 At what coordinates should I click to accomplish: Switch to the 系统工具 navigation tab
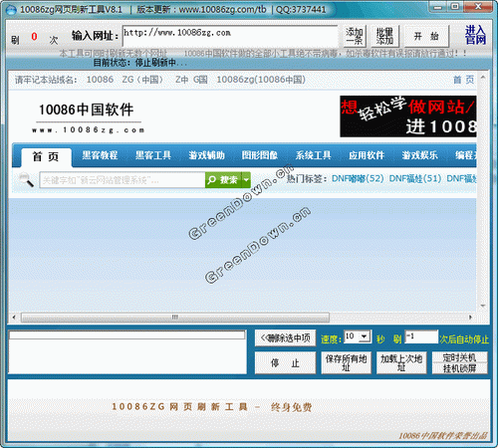[313, 155]
